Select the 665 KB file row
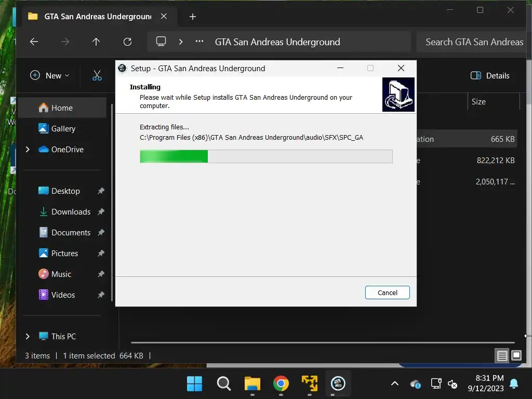The height and width of the screenshot is (399, 532). click(467, 139)
